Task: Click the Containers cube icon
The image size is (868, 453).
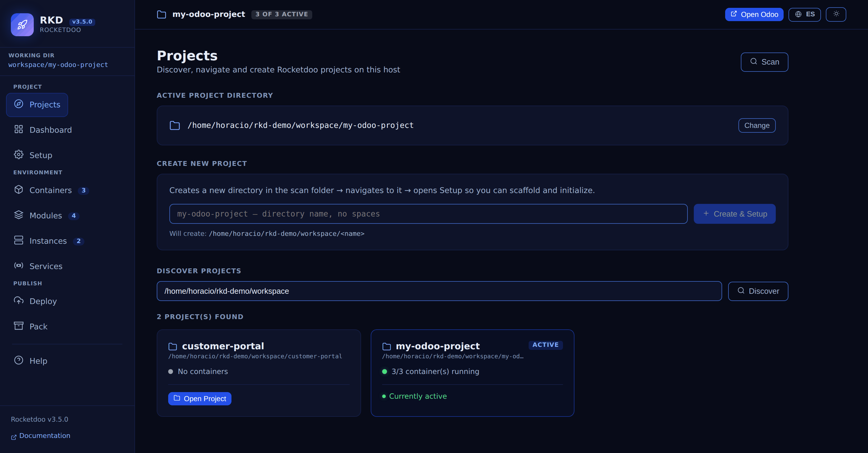Action: coord(19,190)
